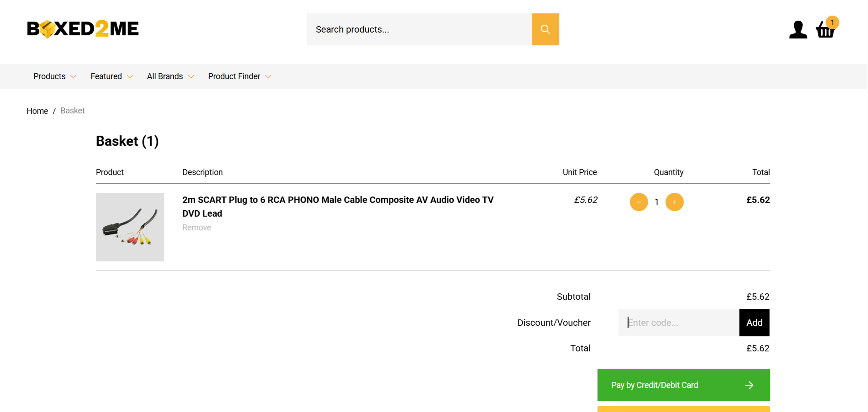Remove the SCART cable from the basket
The width and height of the screenshot is (868, 412).
(196, 227)
